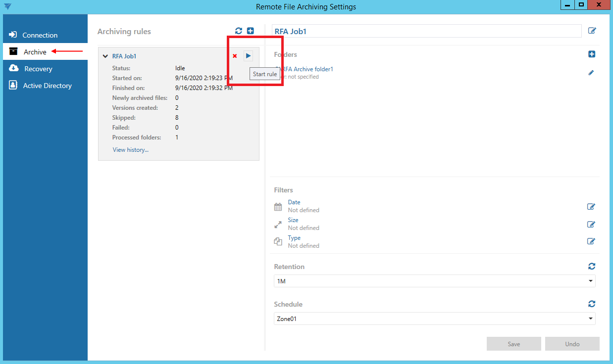Add a new folder to Folders section
This screenshot has width=613, height=364.
(592, 54)
